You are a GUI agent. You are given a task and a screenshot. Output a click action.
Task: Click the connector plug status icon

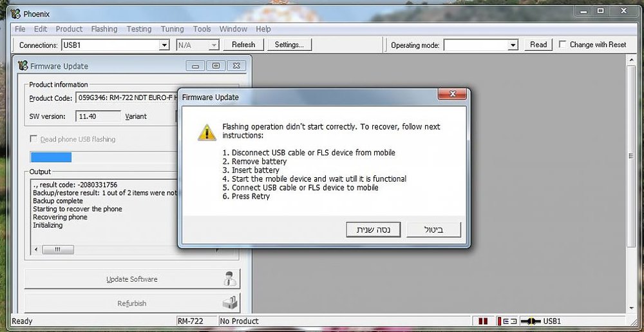click(x=506, y=321)
